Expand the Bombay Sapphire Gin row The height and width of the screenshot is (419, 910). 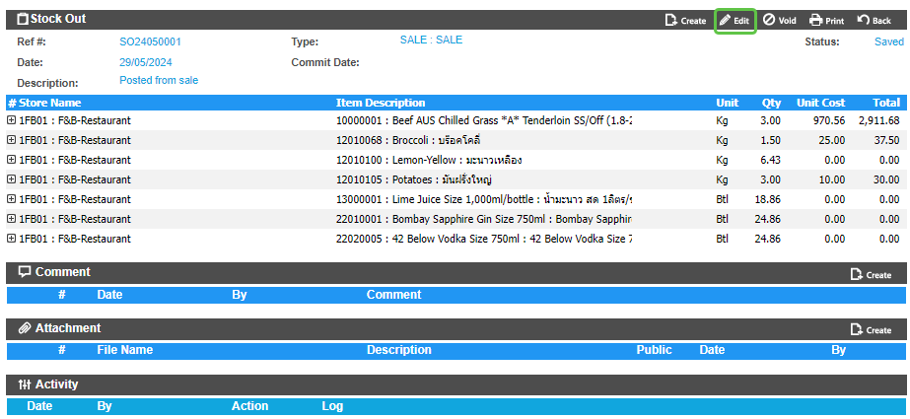pos(12,219)
